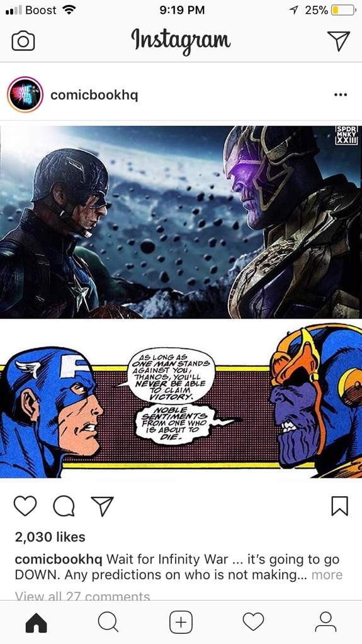Tap the comicbookhq username in the header

tap(94, 96)
